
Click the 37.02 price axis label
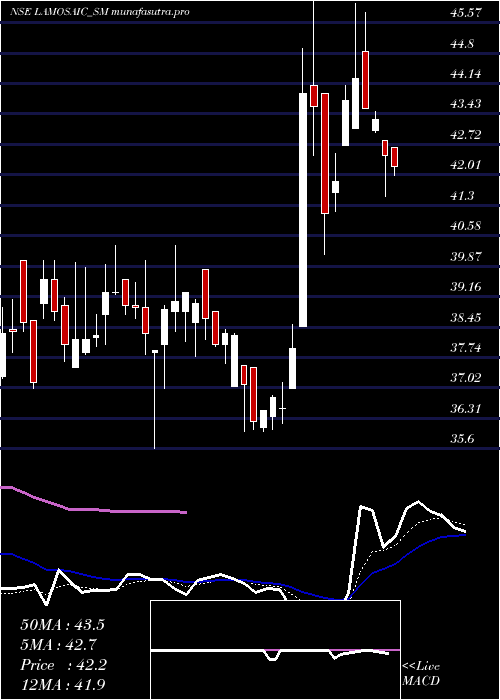[466, 378]
